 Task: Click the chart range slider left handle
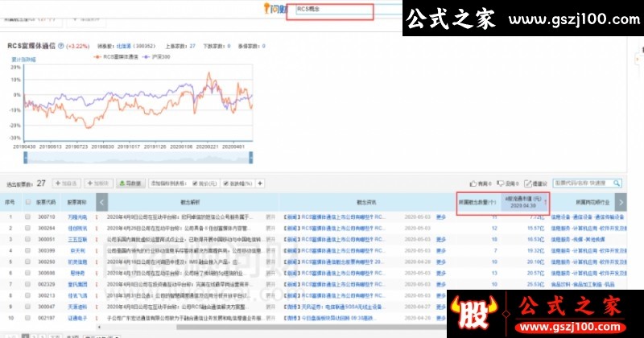(x=26, y=158)
